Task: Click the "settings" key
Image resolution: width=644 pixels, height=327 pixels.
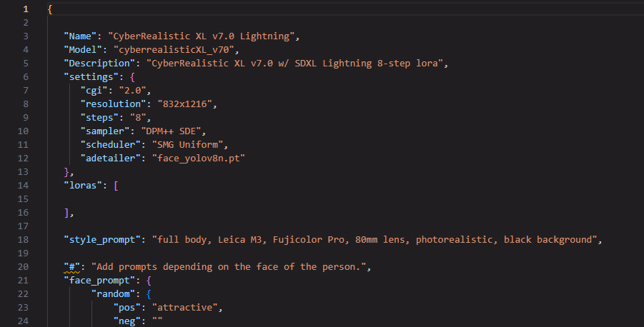Action: pyautogui.click(x=89, y=76)
